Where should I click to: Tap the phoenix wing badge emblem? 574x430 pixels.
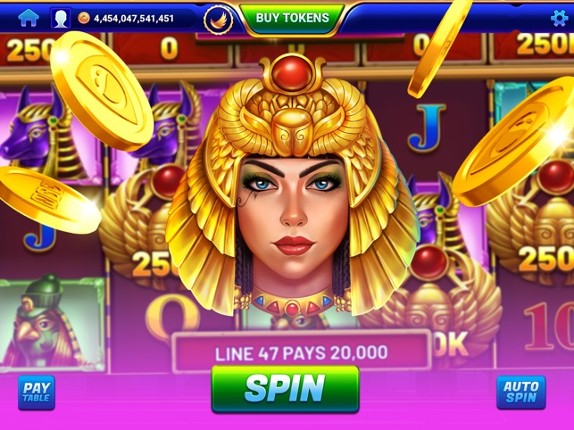pyautogui.click(x=218, y=19)
